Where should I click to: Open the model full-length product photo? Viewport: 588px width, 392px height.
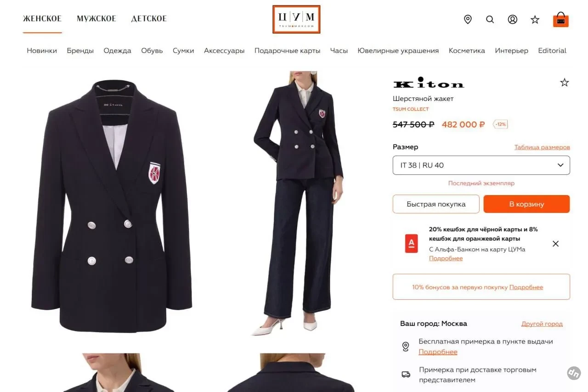click(298, 203)
